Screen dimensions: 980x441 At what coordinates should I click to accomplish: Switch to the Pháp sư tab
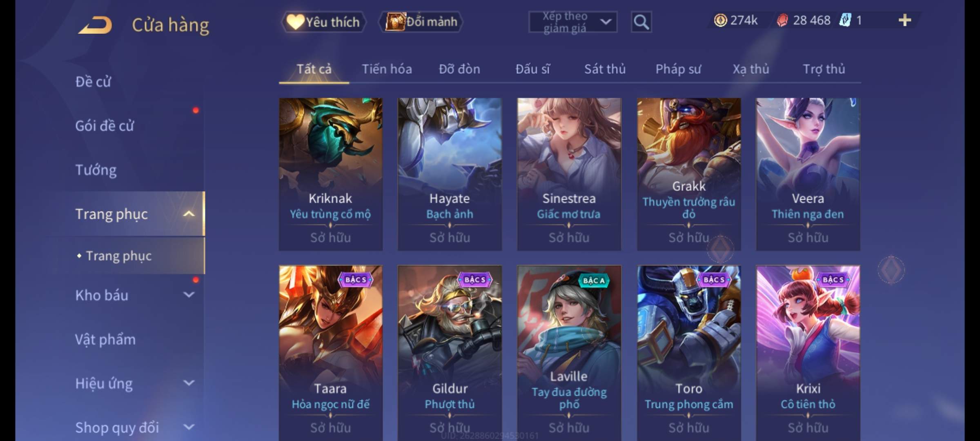(x=678, y=69)
